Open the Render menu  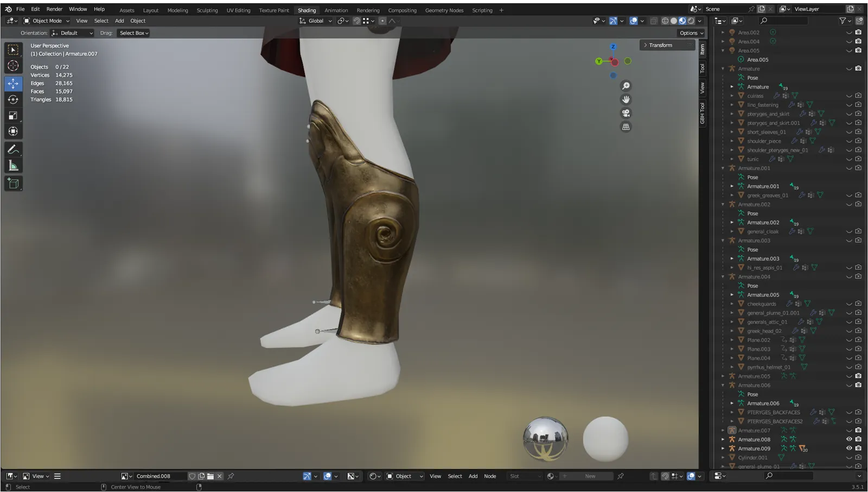click(54, 9)
